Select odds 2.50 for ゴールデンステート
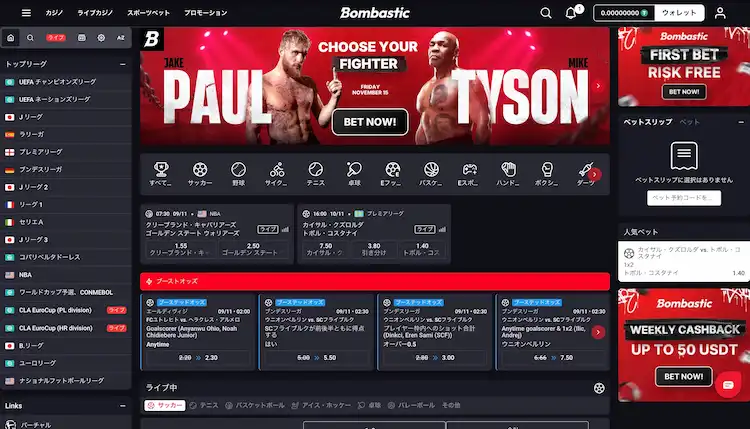Image resolution: width=750 pixels, height=429 pixels. (253, 249)
